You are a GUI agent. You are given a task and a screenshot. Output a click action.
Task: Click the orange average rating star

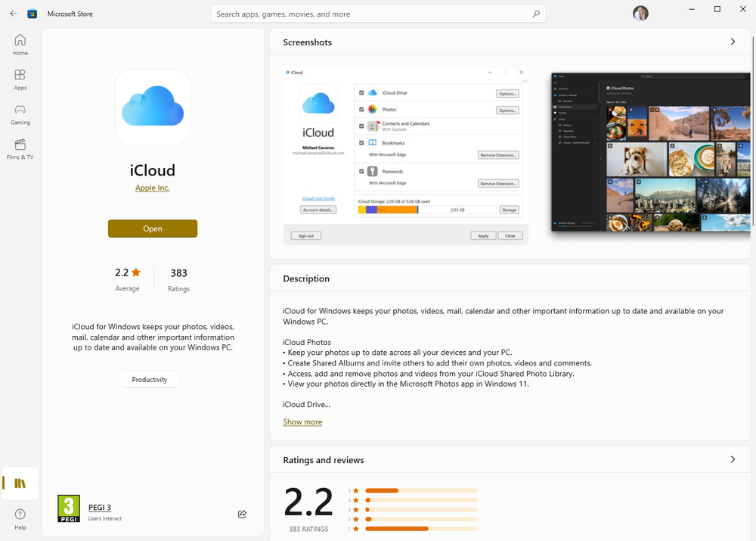pos(136,272)
